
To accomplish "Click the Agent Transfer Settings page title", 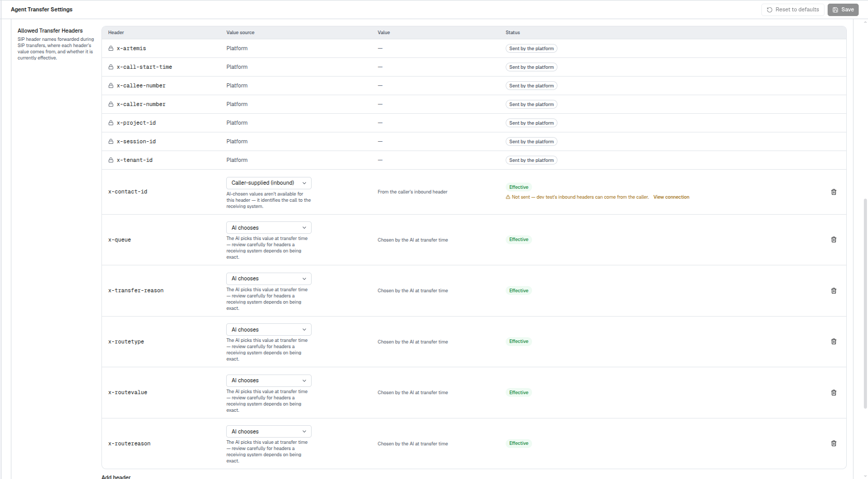I will click(41, 9).
